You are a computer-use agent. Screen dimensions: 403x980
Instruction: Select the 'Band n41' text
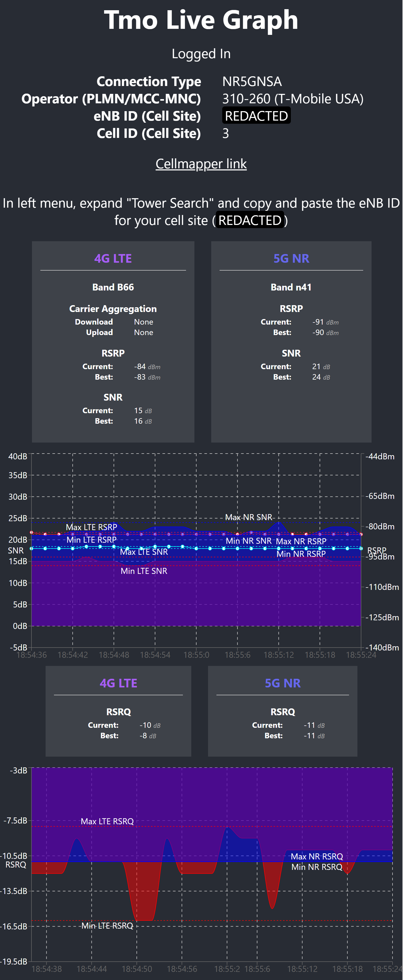tap(291, 287)
